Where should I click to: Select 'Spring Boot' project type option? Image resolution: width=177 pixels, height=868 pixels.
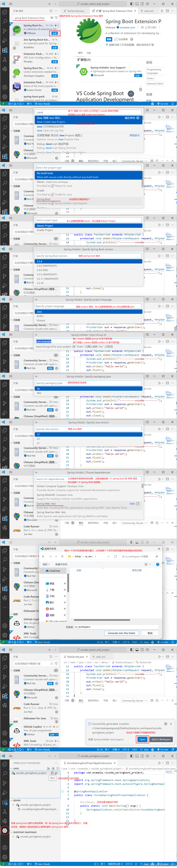(x=89, y=201)
